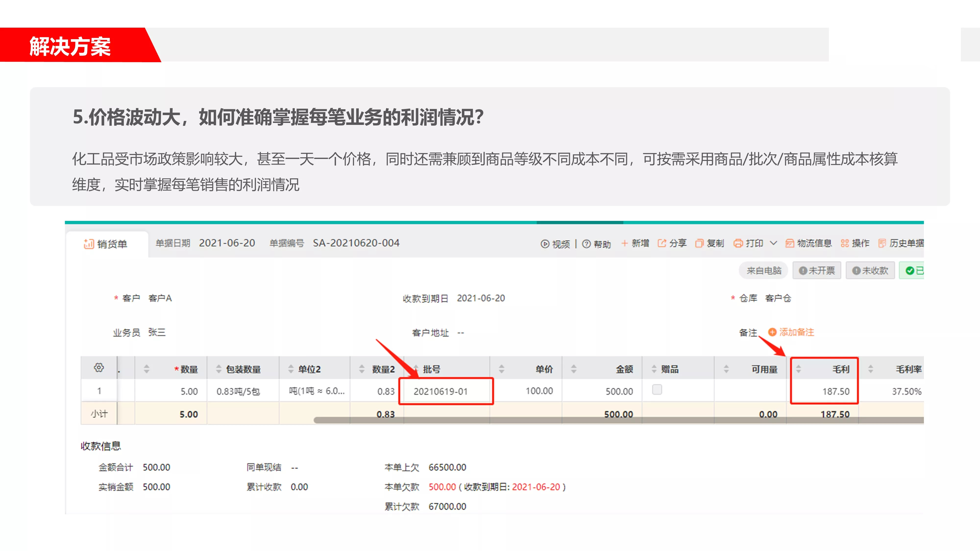
Task: Click the 未收款 status button
Action: tap(870, 270)
